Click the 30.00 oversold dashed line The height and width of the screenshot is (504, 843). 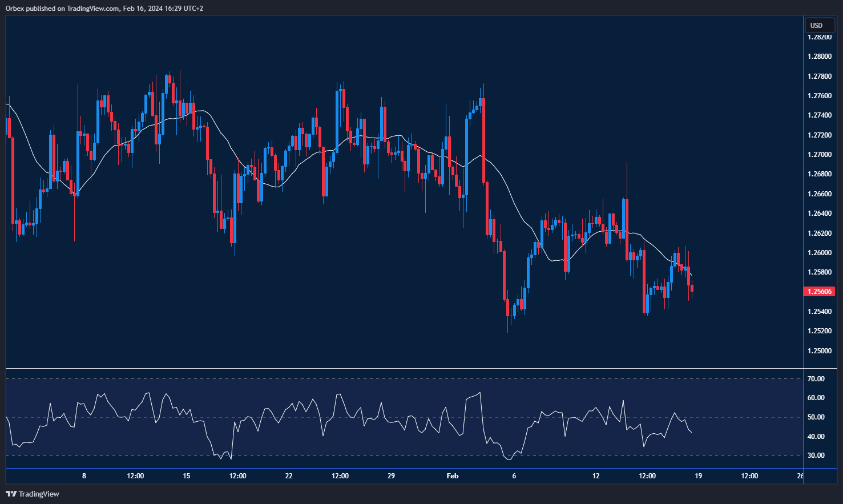[400, 456]
